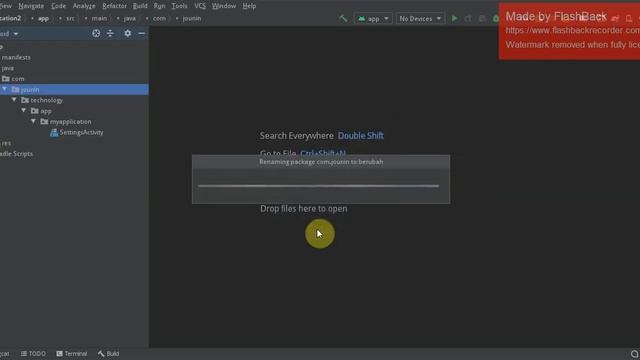Open the app run configuration dropdown
Viewport: 640px width, 360px height.
373,18
